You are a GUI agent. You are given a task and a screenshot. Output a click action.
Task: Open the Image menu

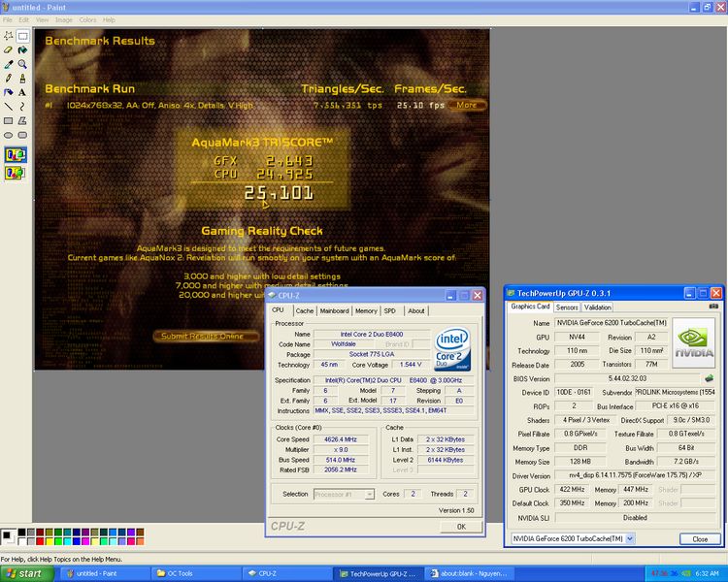(x=64, y=20)
